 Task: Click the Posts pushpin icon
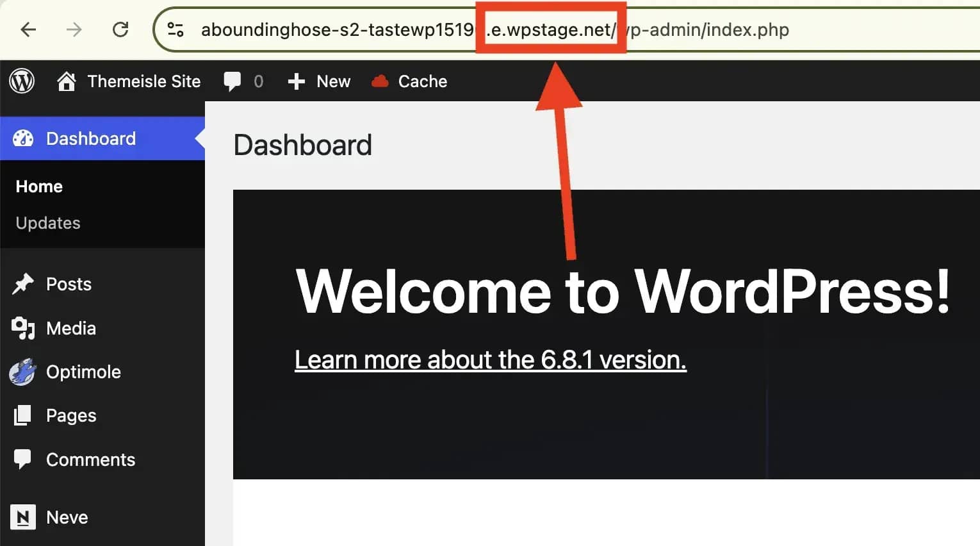point(23,284)
